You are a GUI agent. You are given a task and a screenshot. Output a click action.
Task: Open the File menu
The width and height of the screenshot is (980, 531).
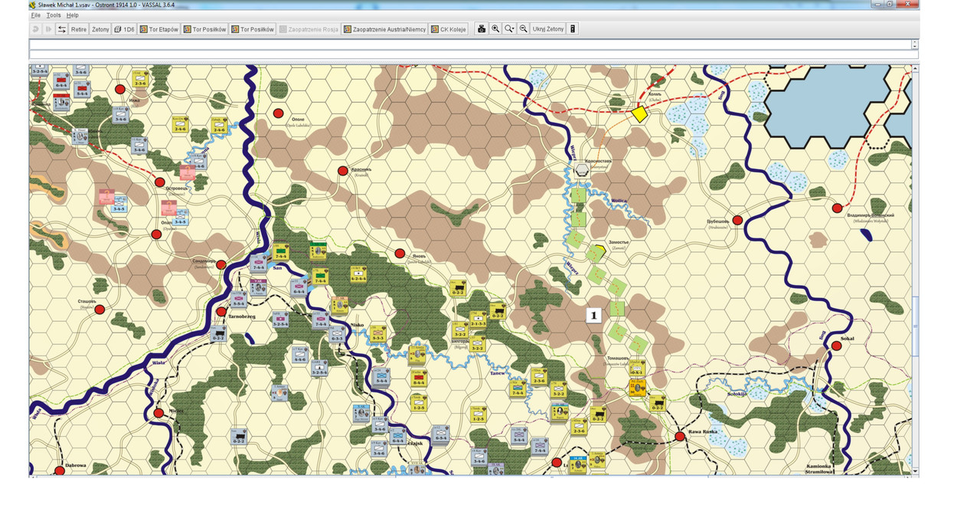click(x=35, y=15)
